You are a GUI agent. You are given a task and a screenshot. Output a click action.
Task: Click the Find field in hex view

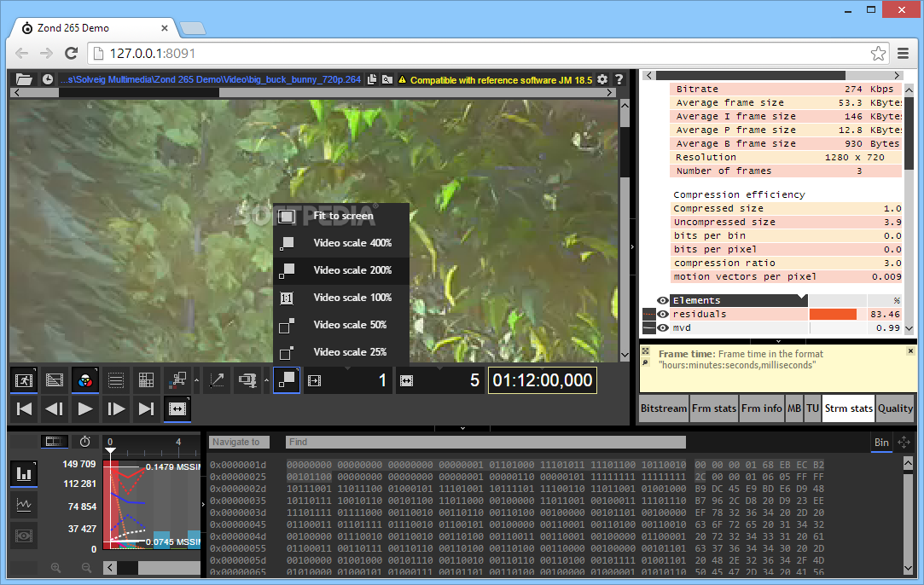[485, 442]
